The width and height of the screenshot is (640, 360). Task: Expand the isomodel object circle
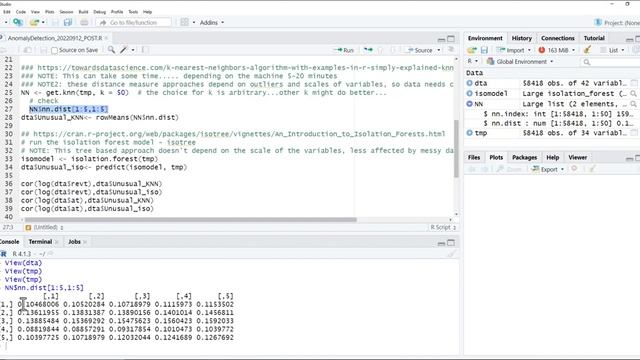469,93
